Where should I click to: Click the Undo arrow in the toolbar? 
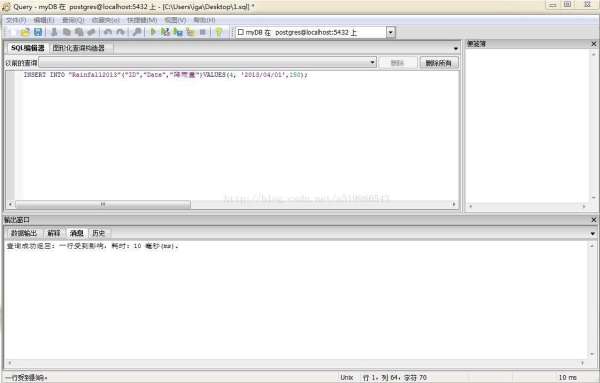coord(108,33)
